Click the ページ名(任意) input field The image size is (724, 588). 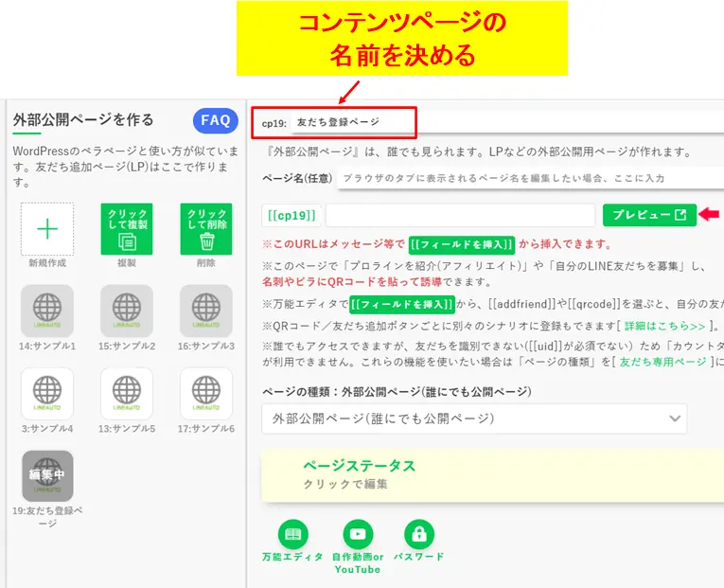(530, 178)
